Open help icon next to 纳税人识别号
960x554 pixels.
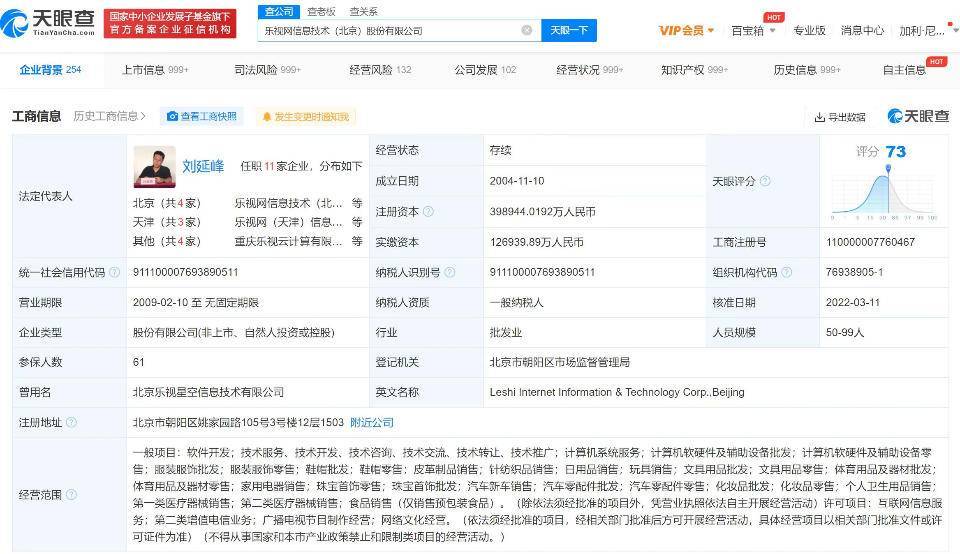coord(449,272)
